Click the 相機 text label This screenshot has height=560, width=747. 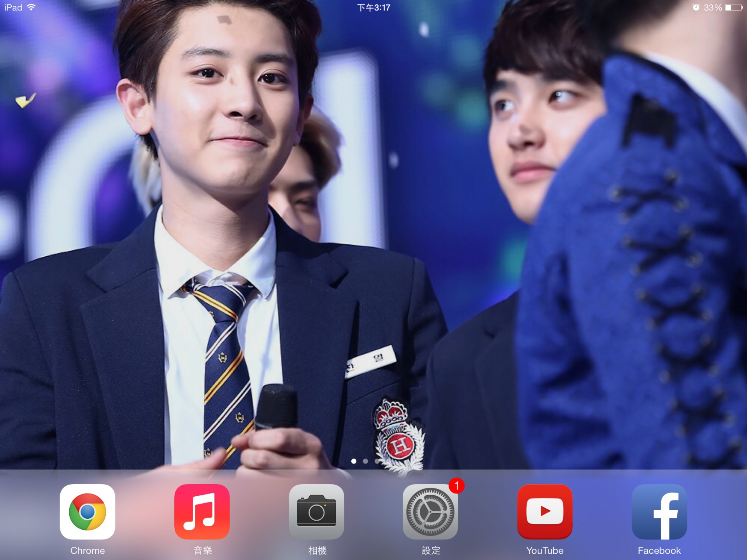pos(317,551)
